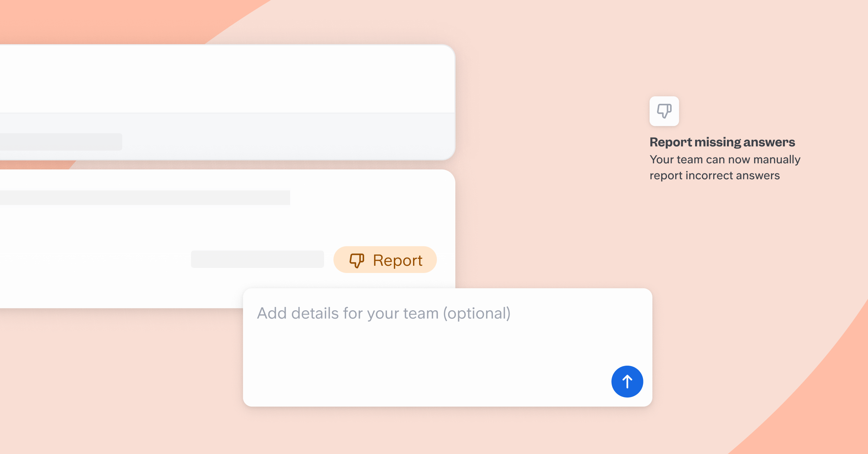Click long grey placeholder bar in lower card

point(145,198)
